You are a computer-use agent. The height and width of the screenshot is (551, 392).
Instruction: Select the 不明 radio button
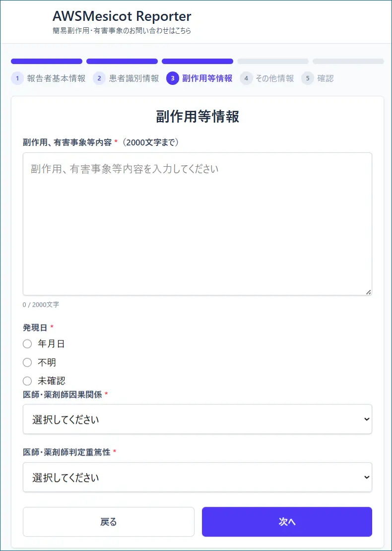coord(27,362)
